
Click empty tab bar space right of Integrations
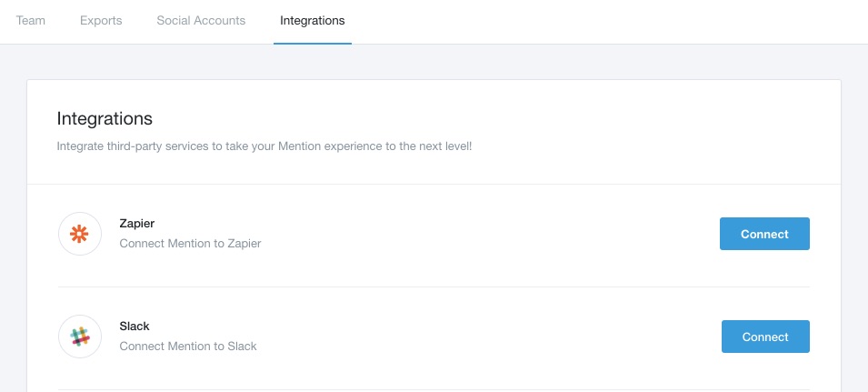(x=609, y=21)
